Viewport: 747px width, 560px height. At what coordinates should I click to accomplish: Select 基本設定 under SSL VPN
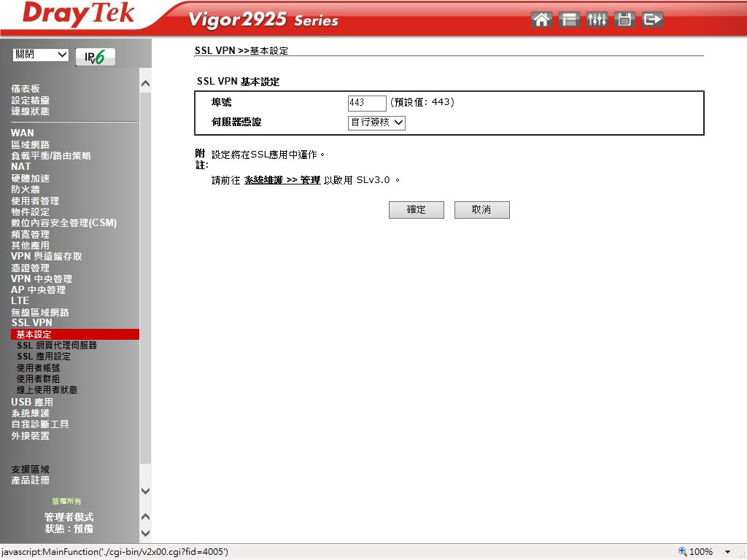pos(75,334)
